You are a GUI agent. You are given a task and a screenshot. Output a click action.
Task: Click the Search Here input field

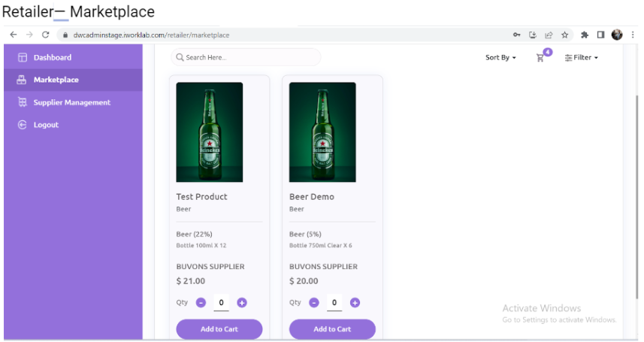[248, 57]
